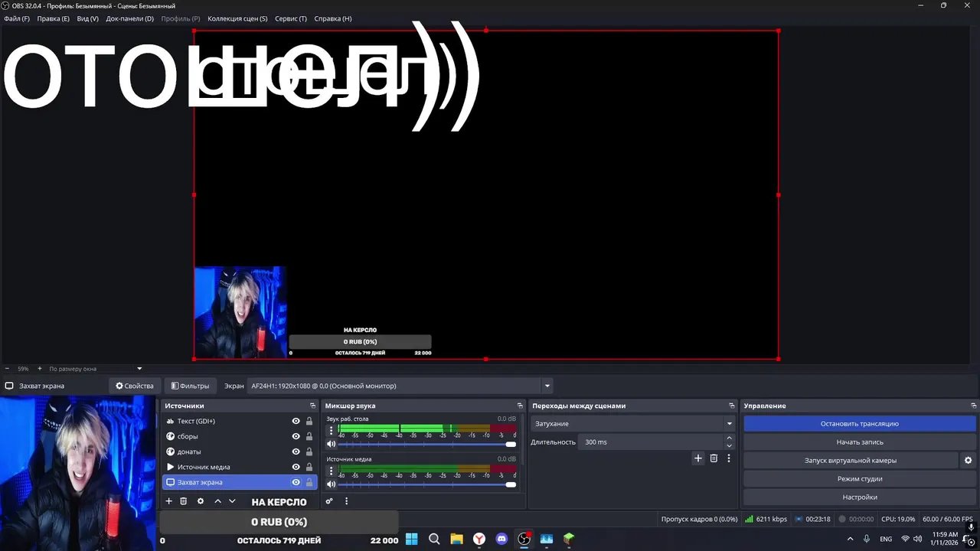
Task: Open preview scaling По размеру окна dropdown
Action: (x=95, y=369)
